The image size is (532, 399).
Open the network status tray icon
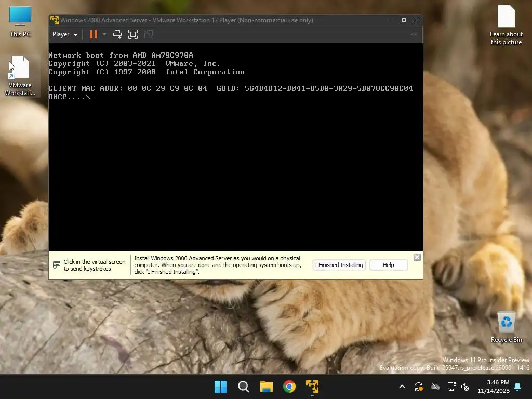coord(451,387)
